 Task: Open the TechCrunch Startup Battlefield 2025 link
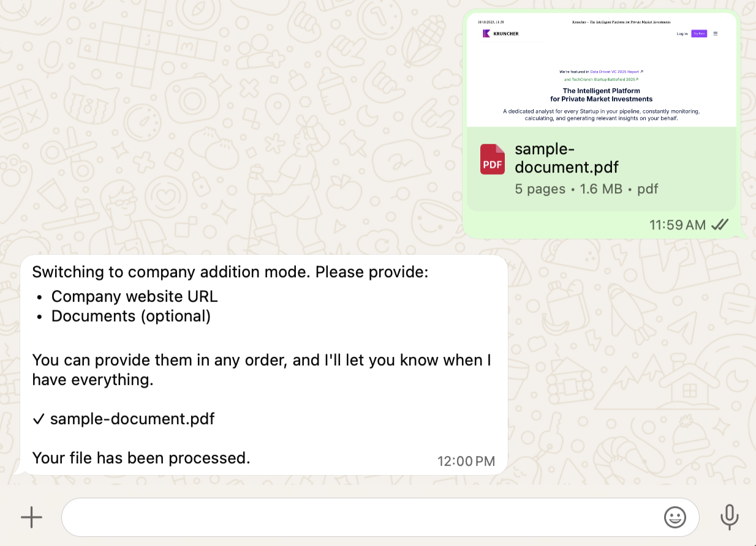600,80
